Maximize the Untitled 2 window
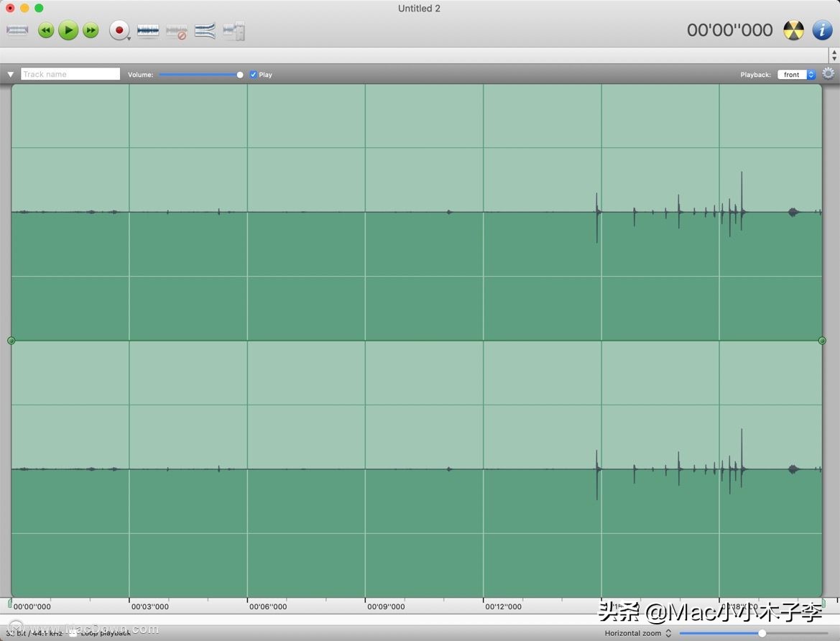This screenshot has height=641, width=840. click(39, 8)
